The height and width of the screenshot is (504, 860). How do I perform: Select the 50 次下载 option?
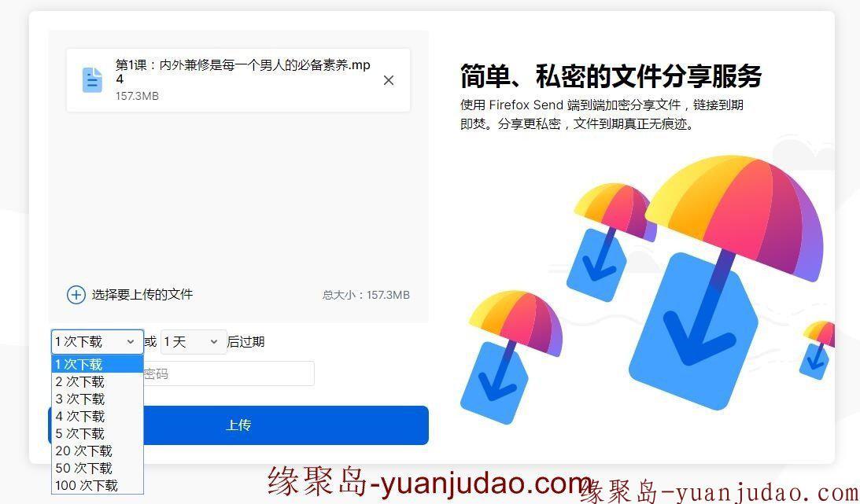pos(97,468)
